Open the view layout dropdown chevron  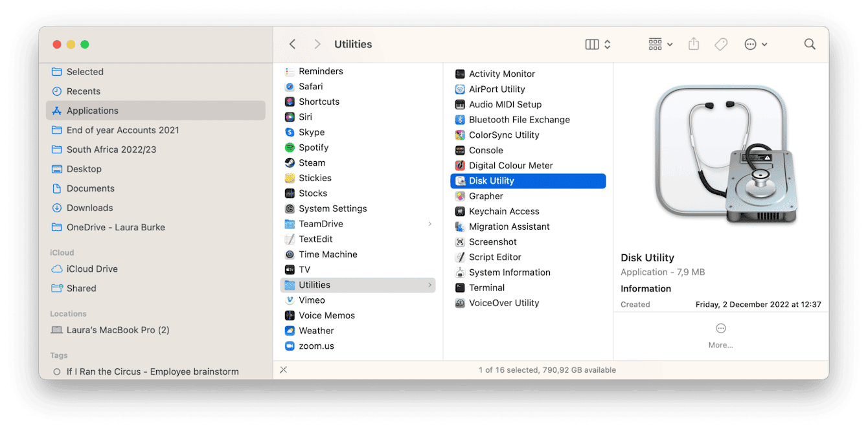(x=608, y=44)
